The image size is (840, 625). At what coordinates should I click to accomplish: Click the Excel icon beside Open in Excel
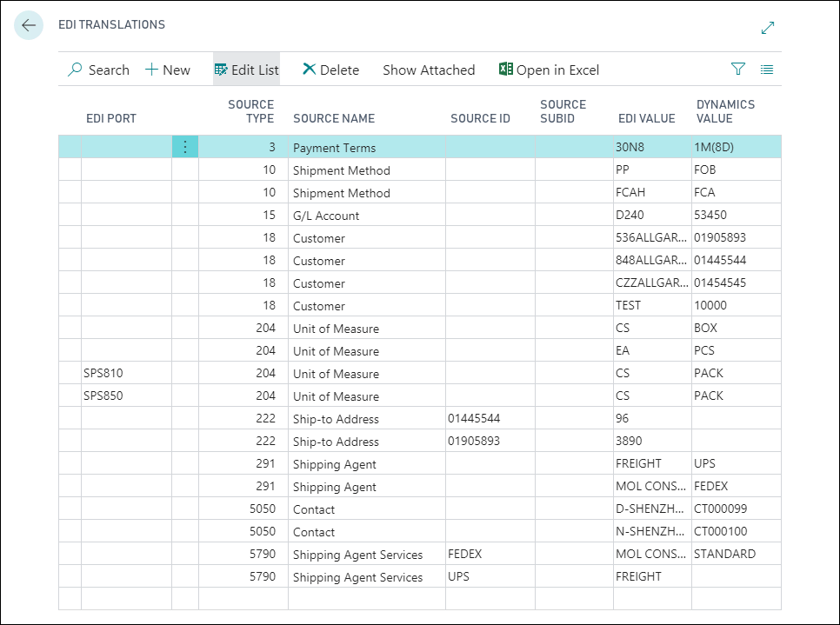[505, 69]
